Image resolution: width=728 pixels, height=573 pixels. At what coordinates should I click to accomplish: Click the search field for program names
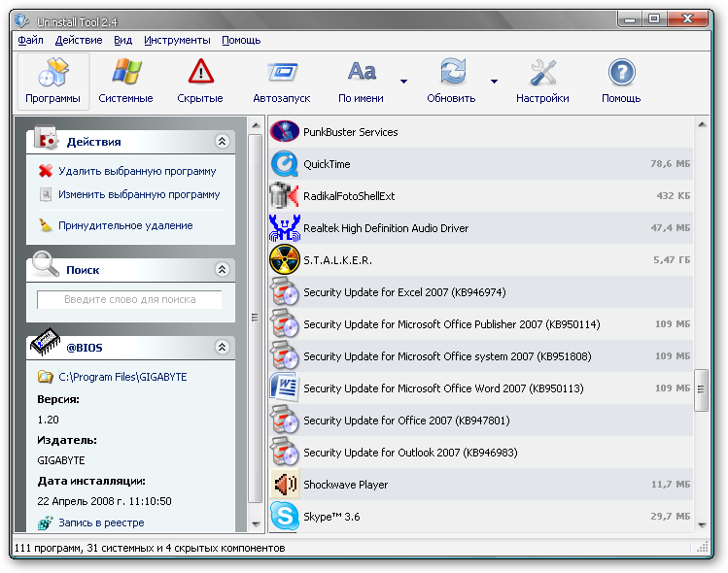pos(129,300)
